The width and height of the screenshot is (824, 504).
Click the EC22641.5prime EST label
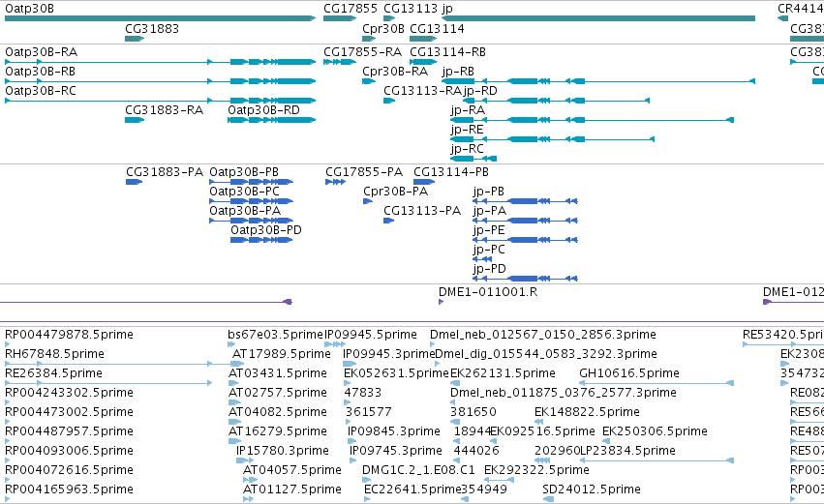pos(412,489)
